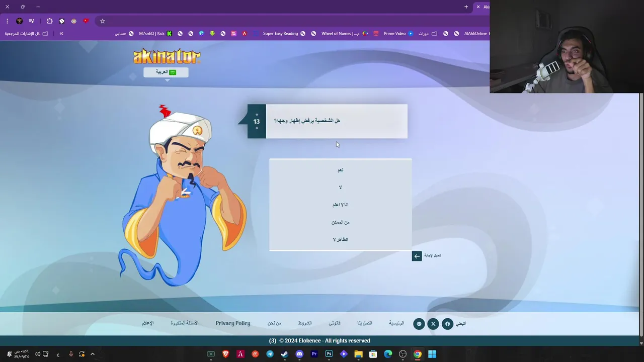Open Discord from taskbar
The image size is (644, 362).
pyautogui.click(x=300, y=354)
